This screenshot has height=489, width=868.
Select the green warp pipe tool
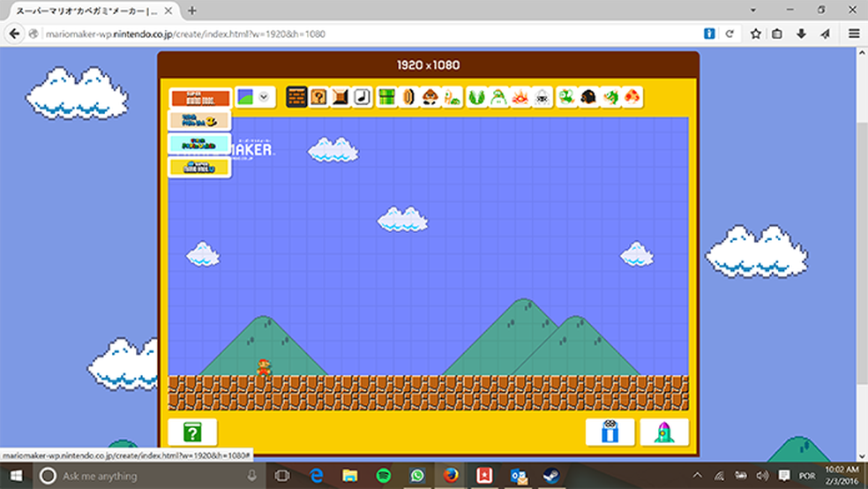[x=387, y=97]
